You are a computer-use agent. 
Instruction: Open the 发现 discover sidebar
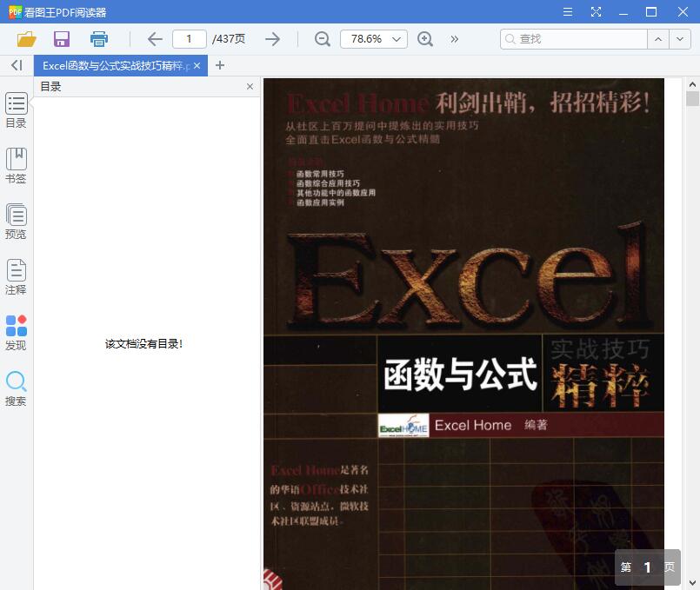tap(16, 333)
